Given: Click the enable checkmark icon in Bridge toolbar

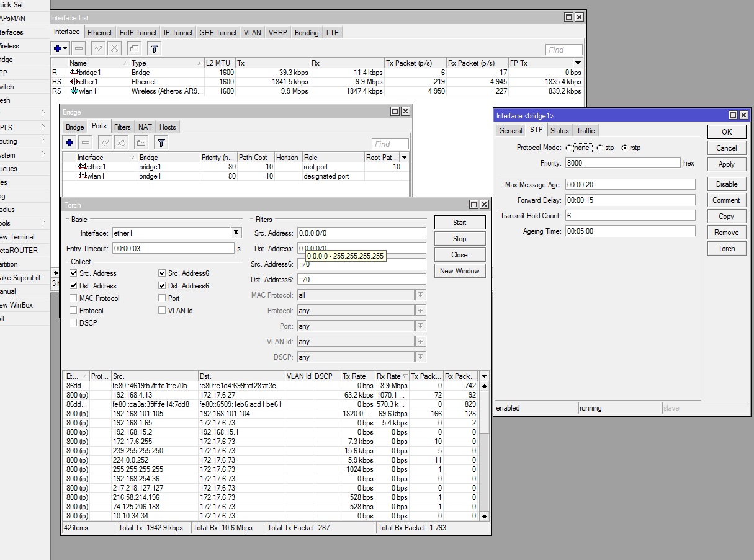Looking at the screenshot, I should click(105, 143).
